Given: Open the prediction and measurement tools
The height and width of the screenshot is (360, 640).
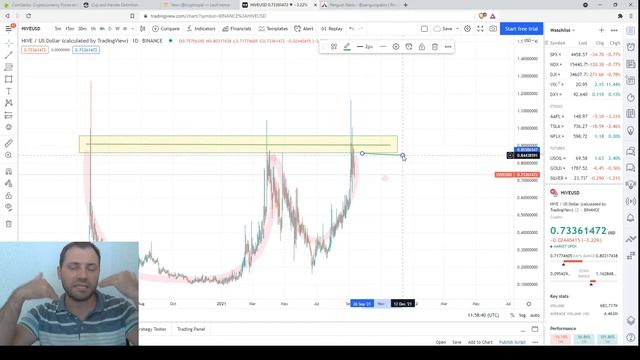Looking at the screenshot, I should [x=9, y=116].
